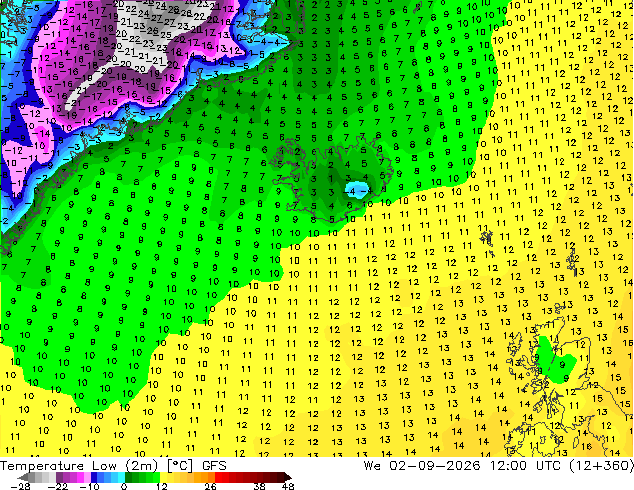Pick the dark blue legend swatch

point(94,477)
